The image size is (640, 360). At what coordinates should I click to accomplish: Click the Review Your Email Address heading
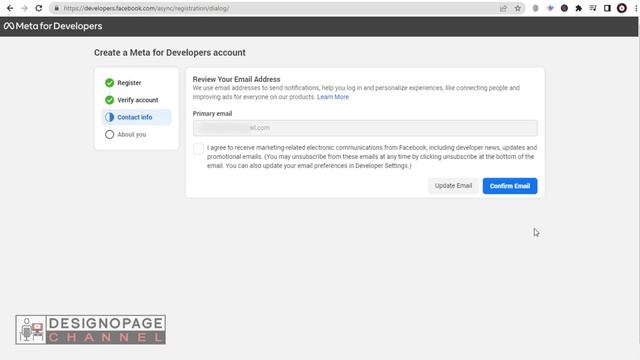[x=236, y=79]
